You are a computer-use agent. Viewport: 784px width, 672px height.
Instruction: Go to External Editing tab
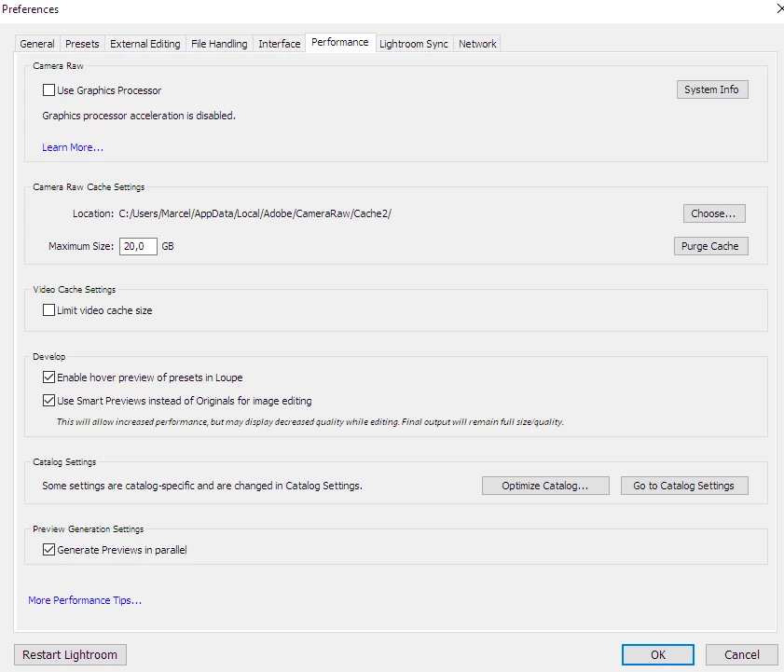coord(145,44)
